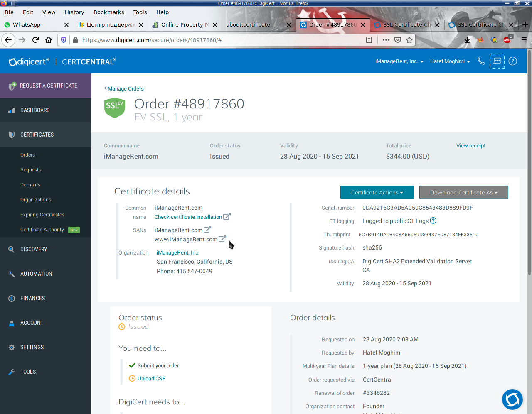Open iManageRent.com SAN external link icon
532x414 pixels.
click(207, 230)
